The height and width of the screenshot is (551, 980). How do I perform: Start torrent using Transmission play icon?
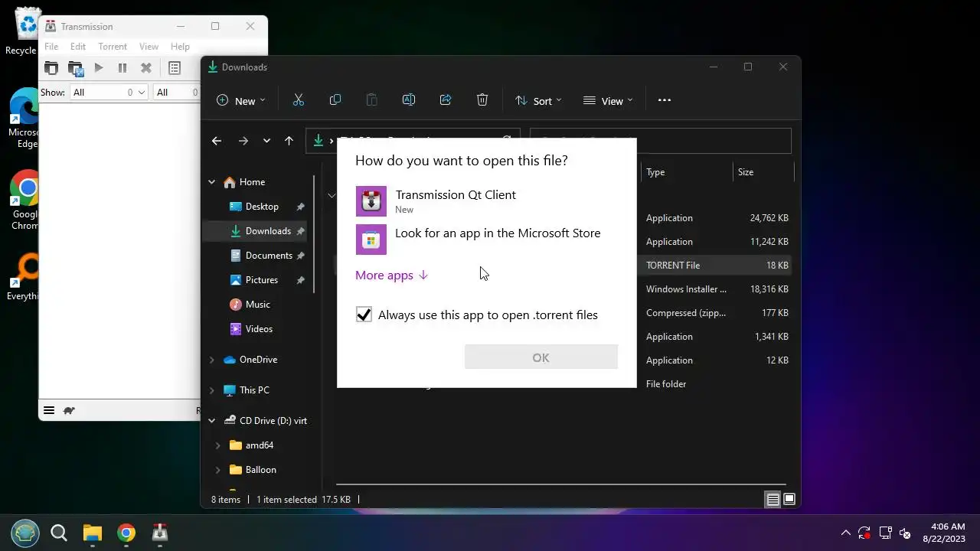99,68
